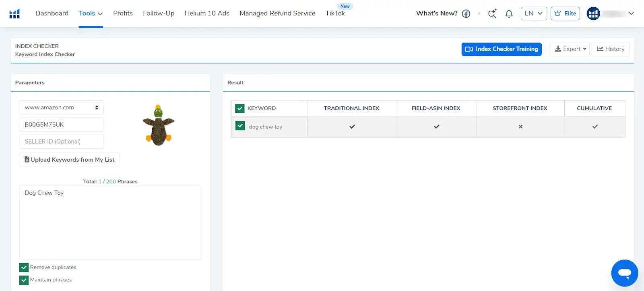Image resolution: width=644 pixels, height=291 pixels.
Task: Open the chat support bubble
Action: [x=624, y=273]
